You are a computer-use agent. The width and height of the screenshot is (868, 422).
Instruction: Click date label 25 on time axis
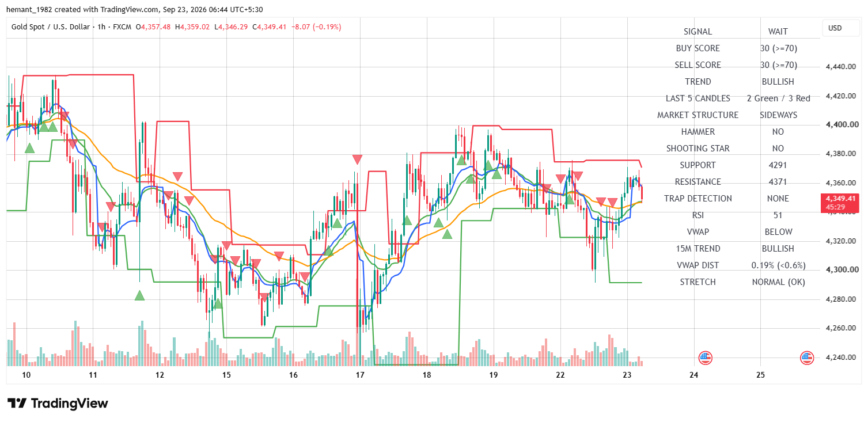tap(760, 375)
